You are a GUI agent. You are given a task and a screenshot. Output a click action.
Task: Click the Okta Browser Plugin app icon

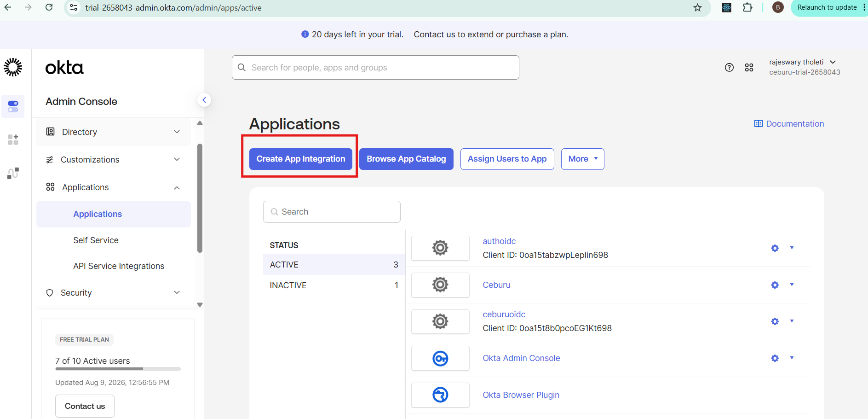click(440, 395)
